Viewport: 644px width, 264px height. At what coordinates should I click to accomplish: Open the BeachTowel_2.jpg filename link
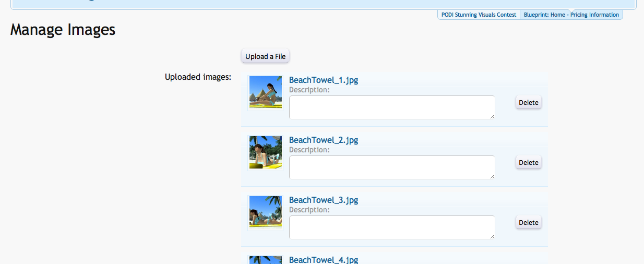point(323,140)
